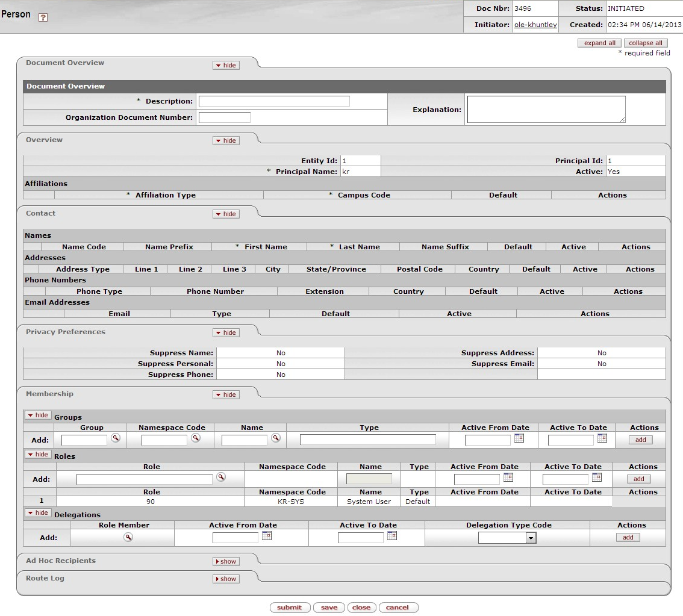Image resolution: width=683 pixels, height=616 pixels.
Task: Open calendar for Delegations Active From Date
Action: [266, 536]
